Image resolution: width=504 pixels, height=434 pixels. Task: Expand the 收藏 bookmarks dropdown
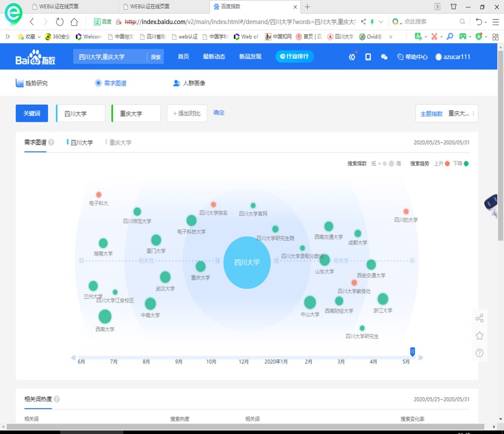click(x=39, y=37)
